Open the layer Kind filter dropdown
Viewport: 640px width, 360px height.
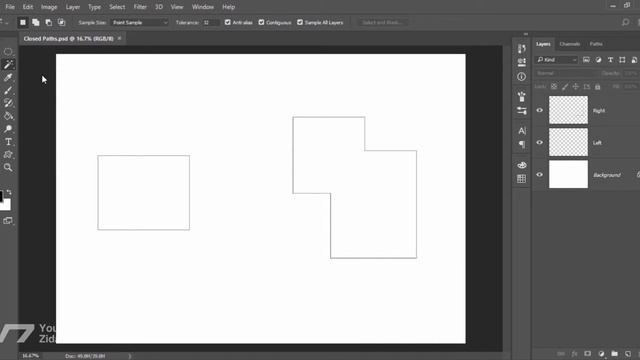pyautogui.click(x=557, y=60)
